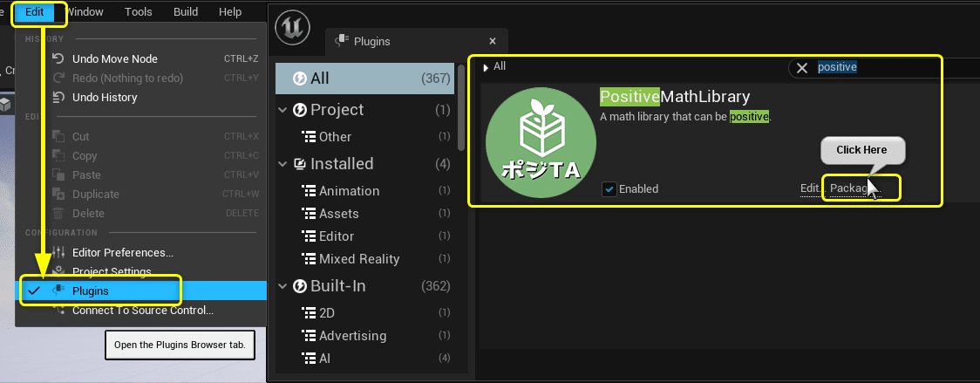Close the Plugins tab
The width and height of the screenshot is (980, 383).
tap(493, 41)
